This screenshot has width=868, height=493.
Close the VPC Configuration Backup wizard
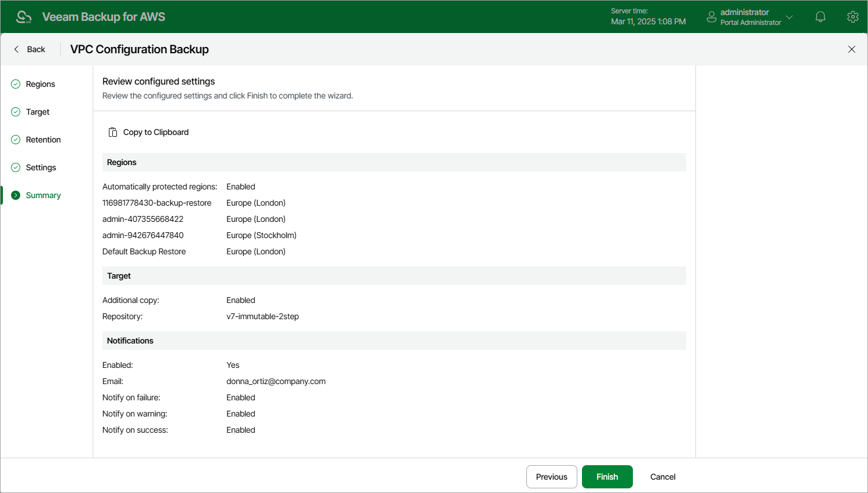851,49
